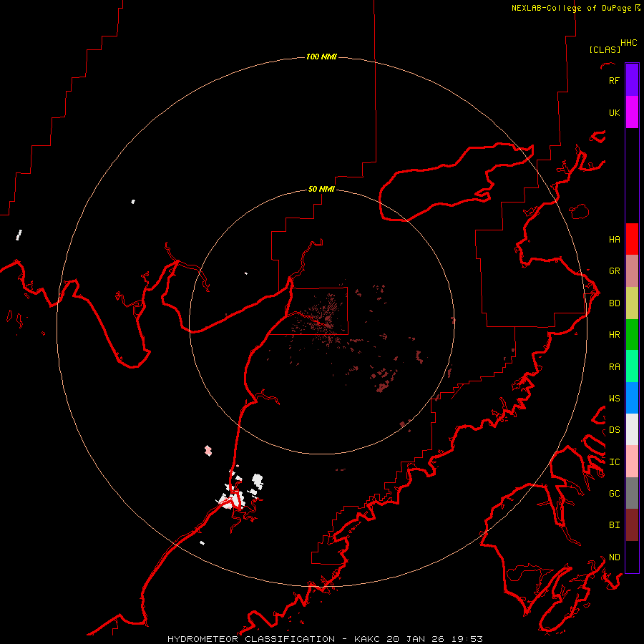Click the BD legend label
This screenshot has width=644, height=644.
click(614, 303)
